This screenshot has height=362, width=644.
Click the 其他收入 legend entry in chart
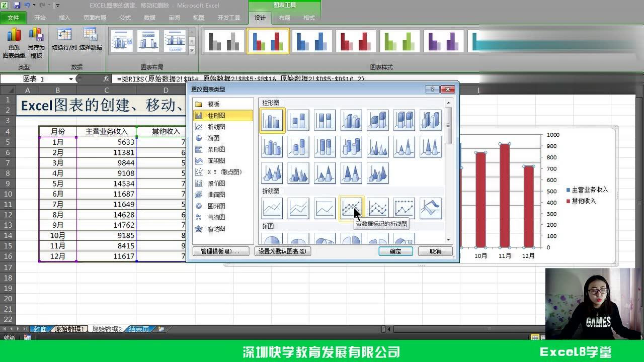click(581, 201)
